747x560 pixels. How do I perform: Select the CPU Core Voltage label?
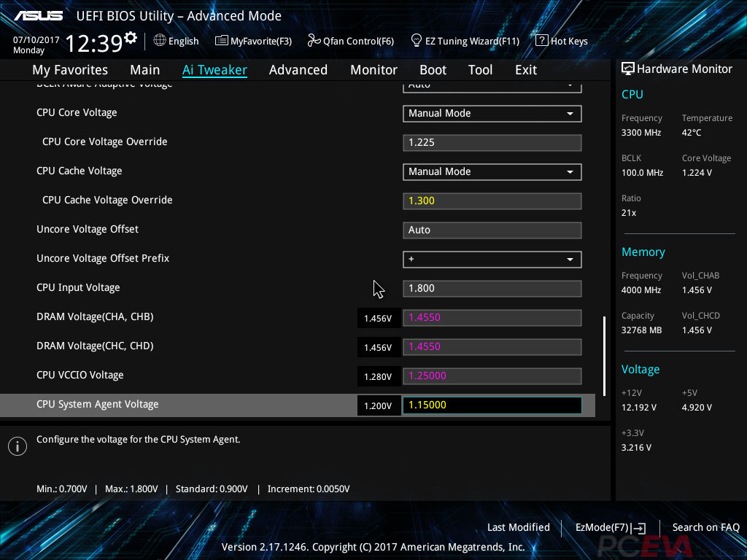[77, 113]
